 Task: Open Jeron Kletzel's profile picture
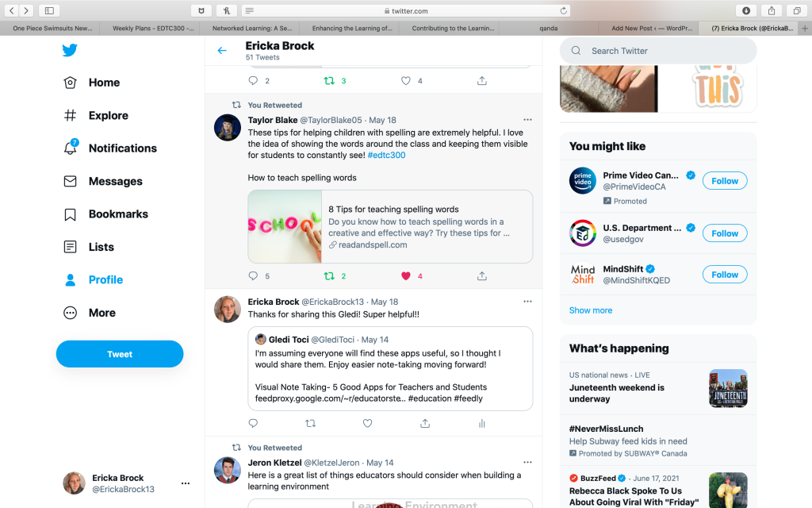pos(228,470)
